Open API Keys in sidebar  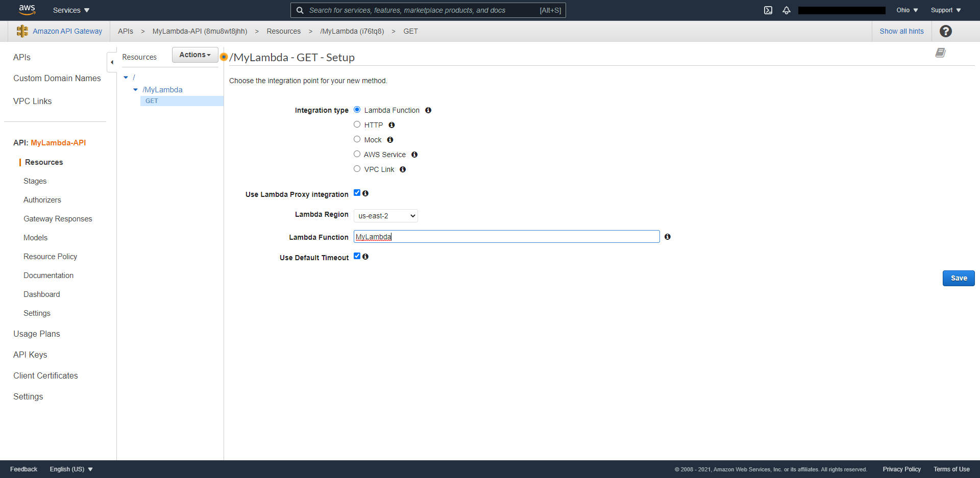pos(30,355)
